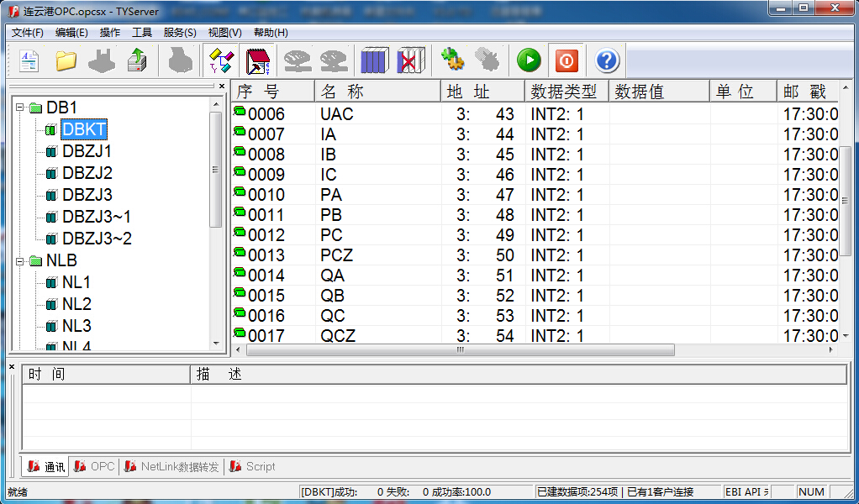
Task: Collapse the NLB tree node
Action: point(19,260)
